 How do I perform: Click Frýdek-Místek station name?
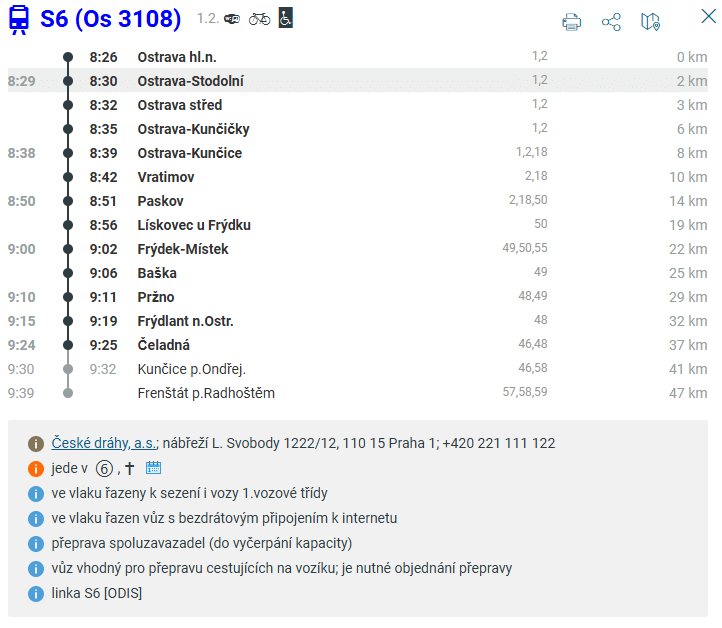(183, 249)
